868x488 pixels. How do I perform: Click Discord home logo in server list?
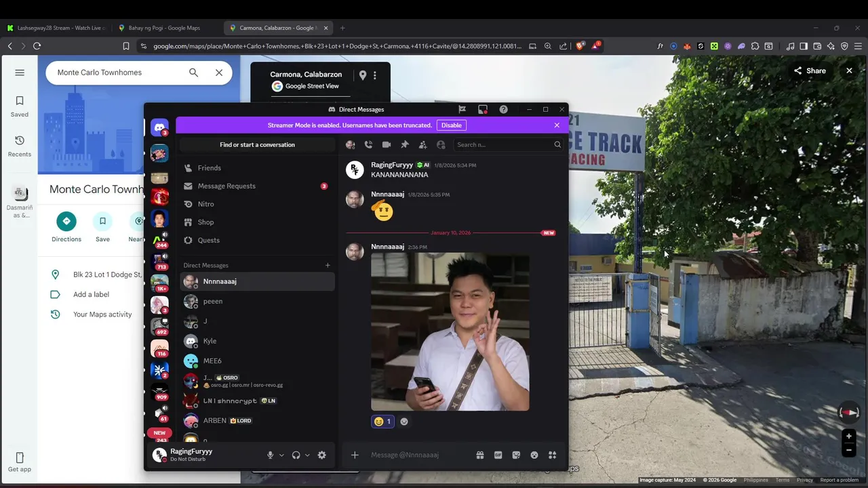point(159,127)
